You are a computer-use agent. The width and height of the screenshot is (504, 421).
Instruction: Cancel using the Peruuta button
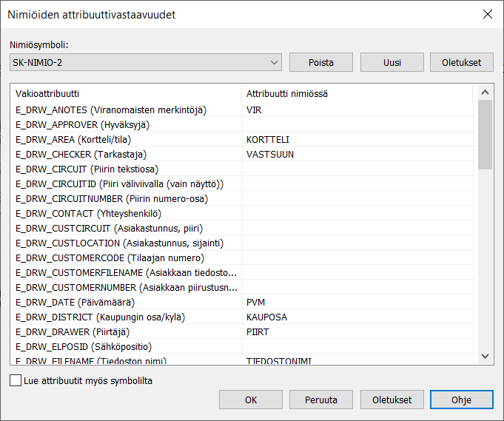pos(320,400)
